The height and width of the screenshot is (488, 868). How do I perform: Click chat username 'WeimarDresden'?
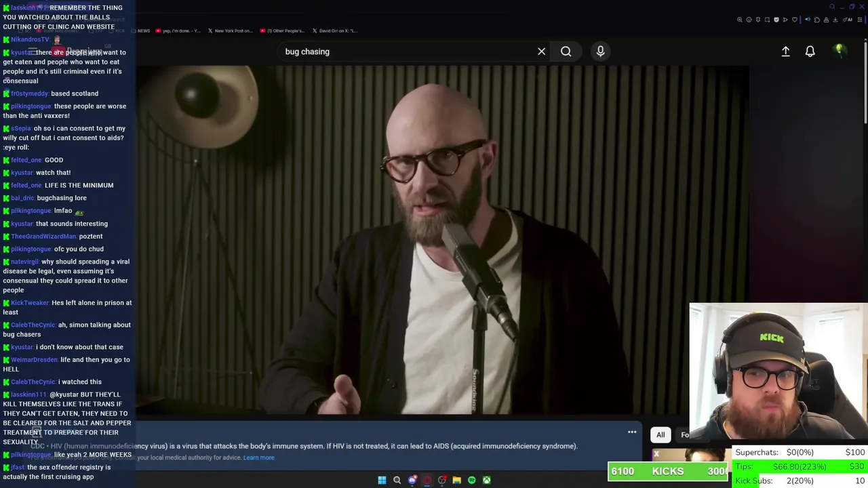[x=34, y=360]
